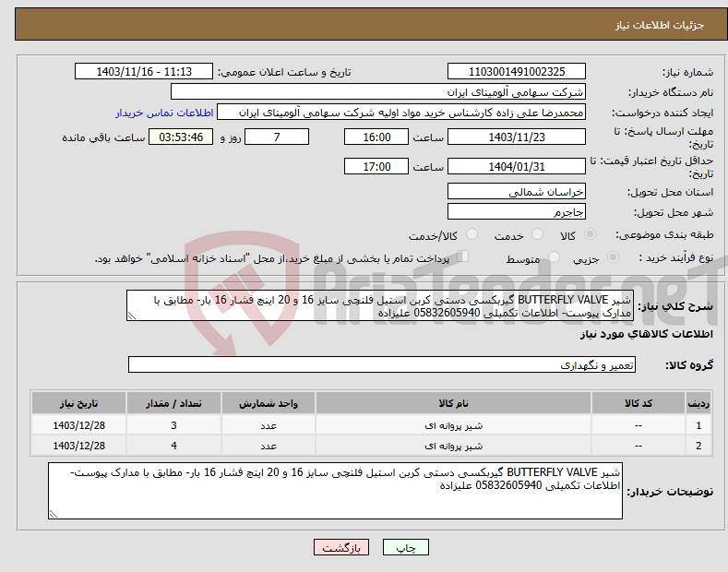Click the buyer name field شرکت سهامی آلومینای ایران
728x572 pixels.
pos(378,92)
